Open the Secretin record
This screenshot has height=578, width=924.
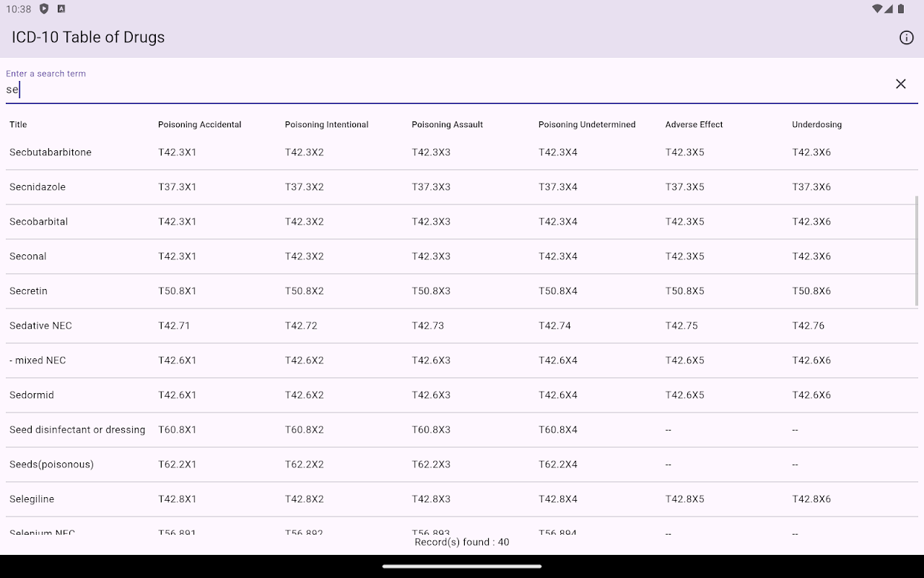29,291
